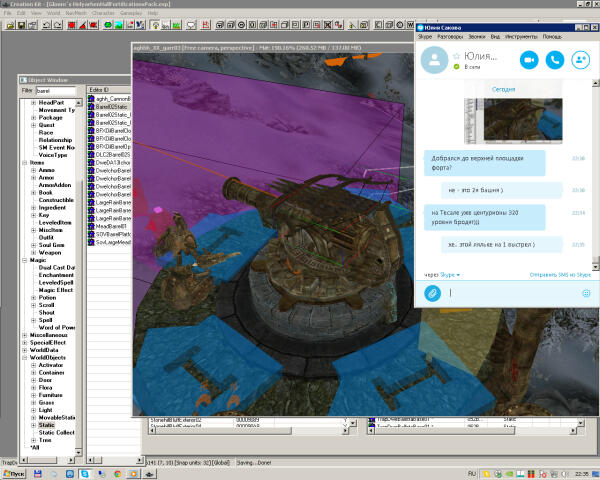The height and width of the screenshot is (480, 600).
Task: Toggle the lightbulb lights icon
Action: coord(155,25)
